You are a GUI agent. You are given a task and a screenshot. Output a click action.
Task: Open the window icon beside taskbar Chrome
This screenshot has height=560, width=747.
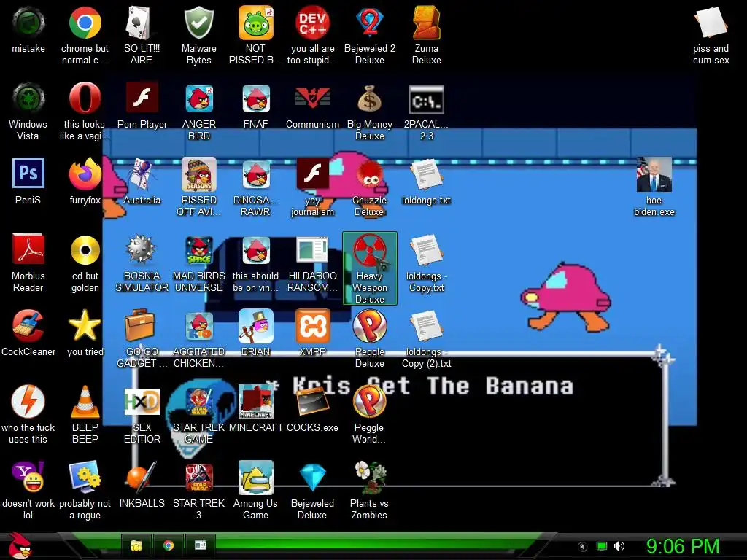coord(201,545)
